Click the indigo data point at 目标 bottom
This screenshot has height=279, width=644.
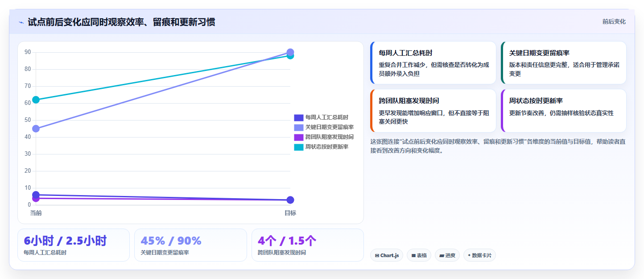[x=290, y=200]
